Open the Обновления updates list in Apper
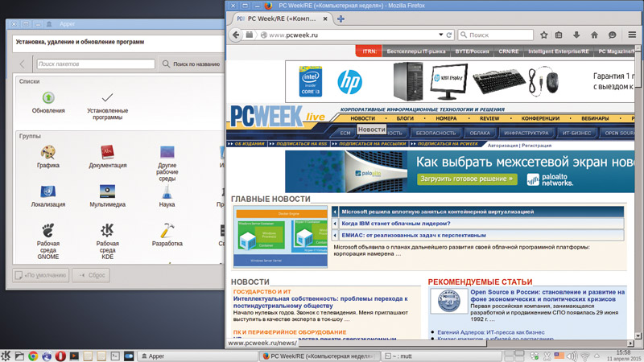 (x=48, y=103)
